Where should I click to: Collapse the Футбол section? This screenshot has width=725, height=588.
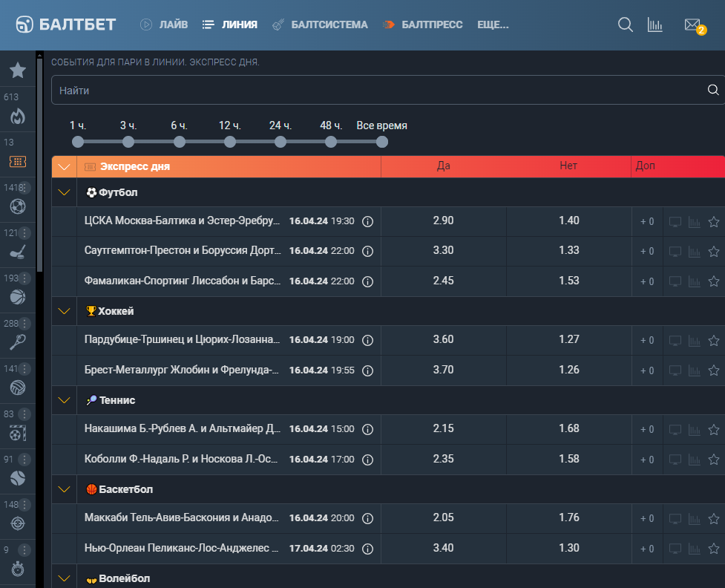(65, 192)
